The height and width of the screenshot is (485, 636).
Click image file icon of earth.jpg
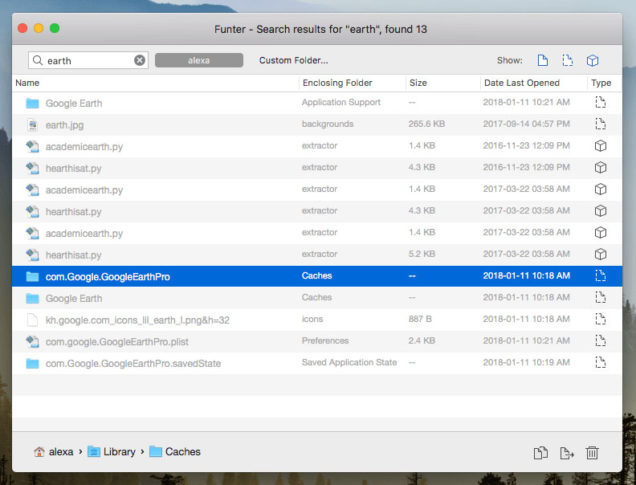(32, 125)
